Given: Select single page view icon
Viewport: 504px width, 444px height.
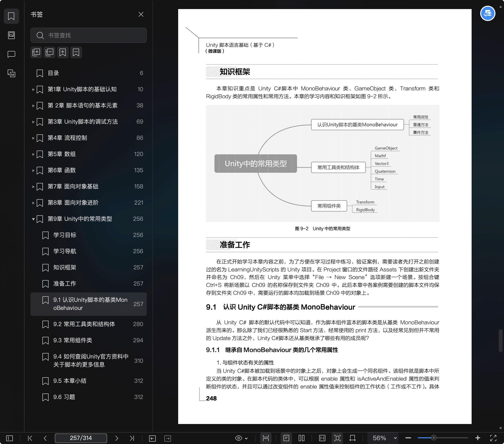Looking at the screenshot, I should (286, 438).
